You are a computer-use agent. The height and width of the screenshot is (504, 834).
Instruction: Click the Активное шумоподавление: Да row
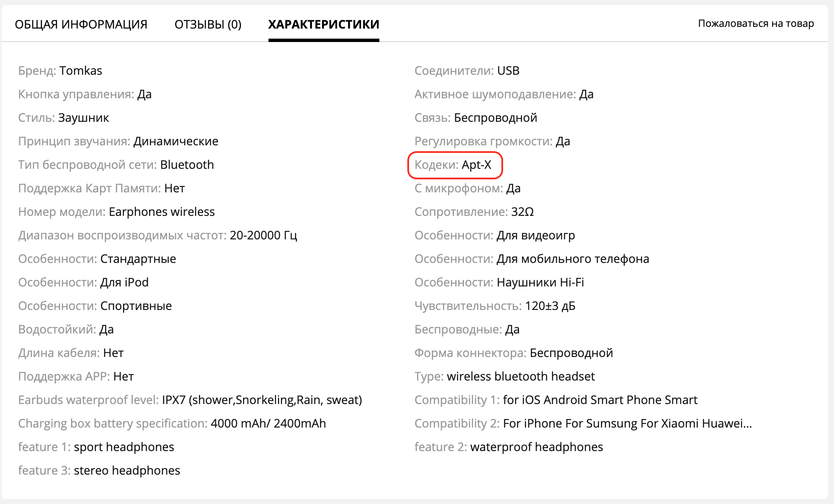tap(504, 94)
